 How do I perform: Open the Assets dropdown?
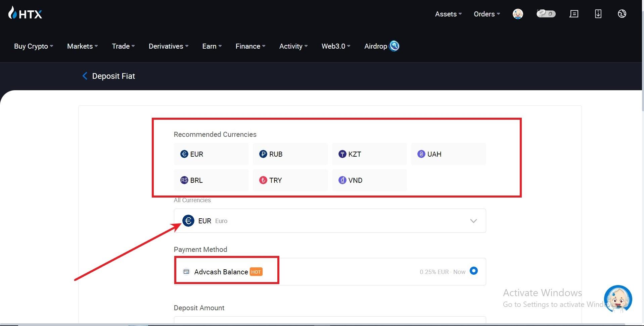pyautogui.click(x=448, y=14)
